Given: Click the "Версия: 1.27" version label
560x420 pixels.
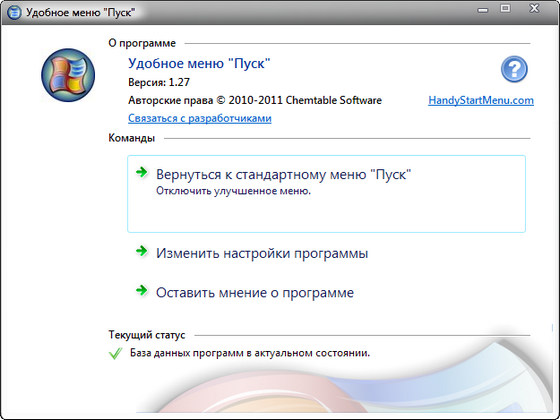Looking at the screenshot, I should click(159, 82).
